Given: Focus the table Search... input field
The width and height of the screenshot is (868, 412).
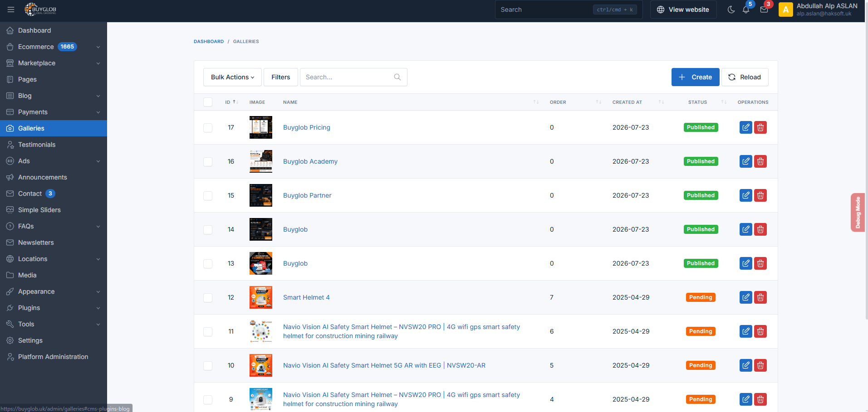Looking at the screenshot, I should (353, 77).
